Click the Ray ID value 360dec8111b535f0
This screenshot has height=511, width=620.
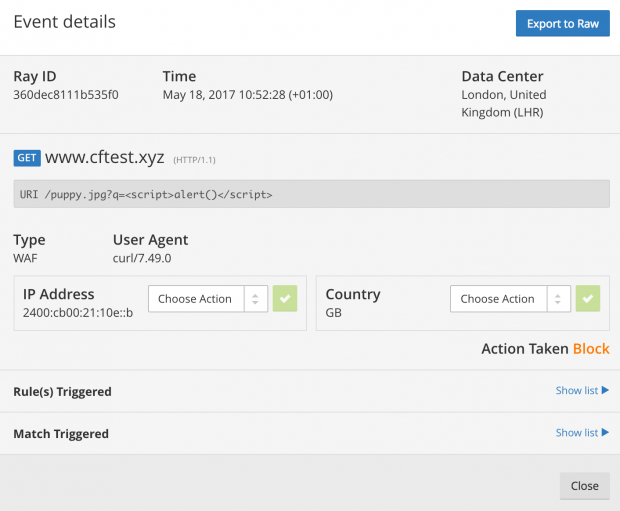click(x=66, y=95)
